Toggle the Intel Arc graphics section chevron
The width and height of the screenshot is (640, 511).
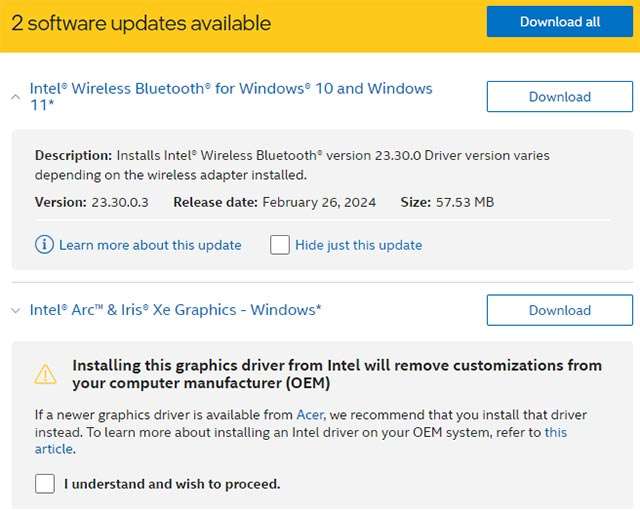[15, 311]
